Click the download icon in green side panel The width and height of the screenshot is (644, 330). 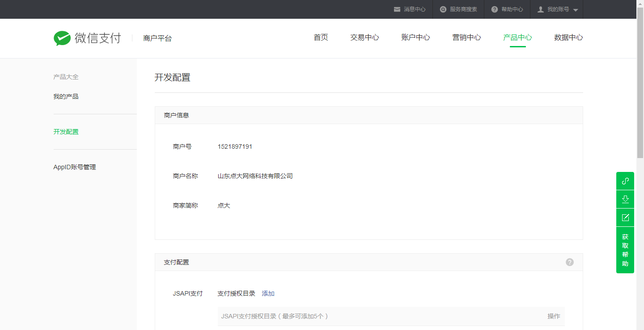[625, 199]
